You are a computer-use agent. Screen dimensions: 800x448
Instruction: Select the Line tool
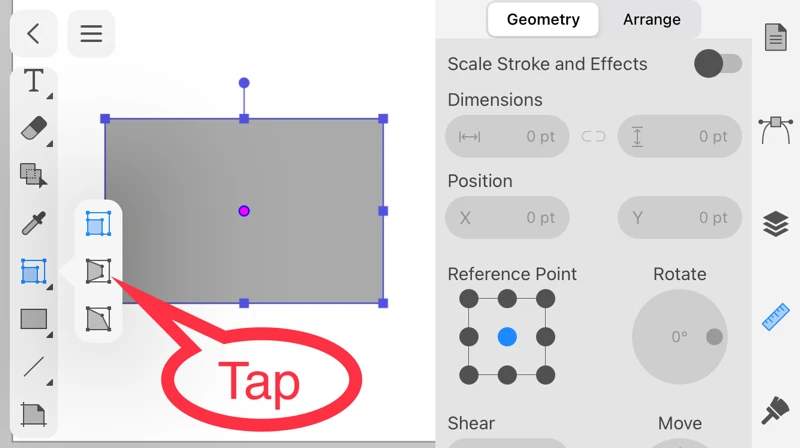click(34, 366)
